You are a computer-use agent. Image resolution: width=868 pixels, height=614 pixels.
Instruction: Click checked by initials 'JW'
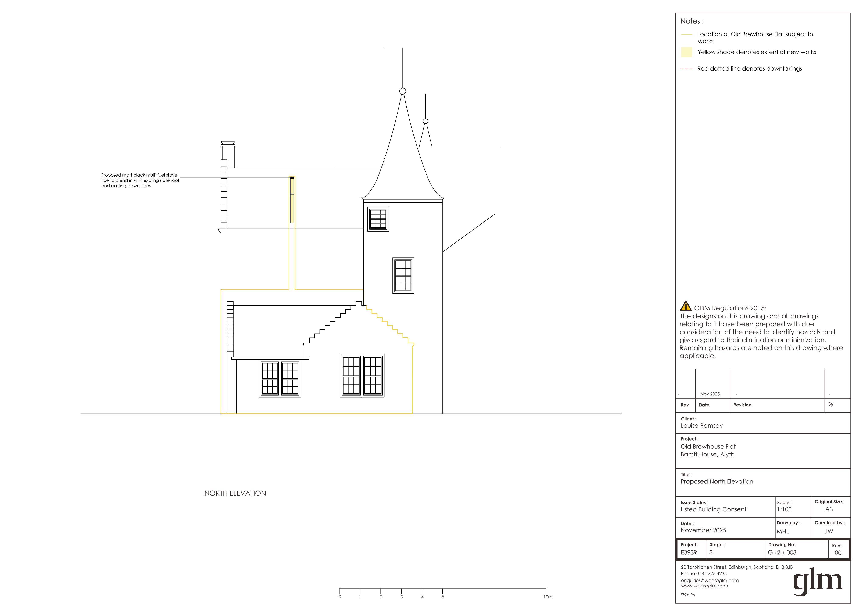tap(829, 531)
